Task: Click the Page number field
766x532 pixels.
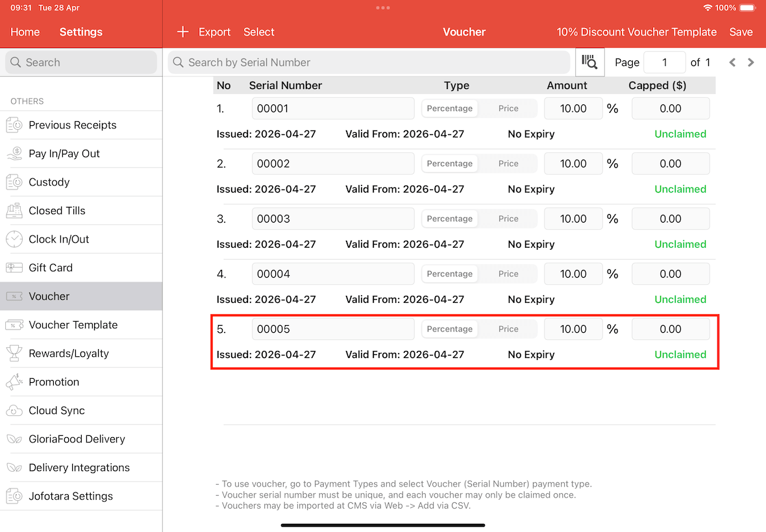Action: click(664, 62)
